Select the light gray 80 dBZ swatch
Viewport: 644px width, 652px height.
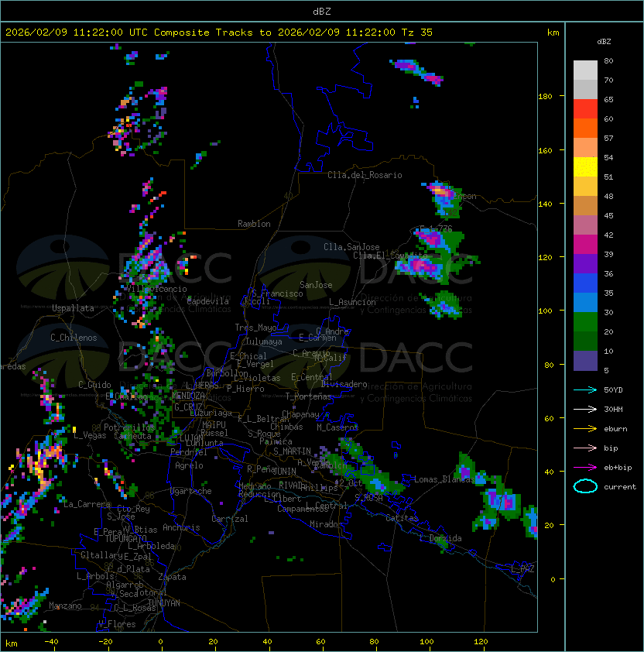[585, 70]
